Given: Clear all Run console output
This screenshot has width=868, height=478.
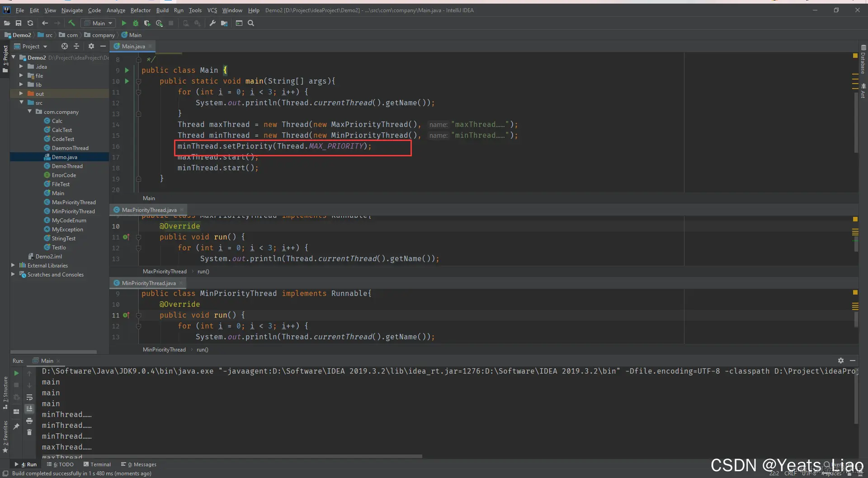Looking at the screenshot, I should click(x=29, y=432).
